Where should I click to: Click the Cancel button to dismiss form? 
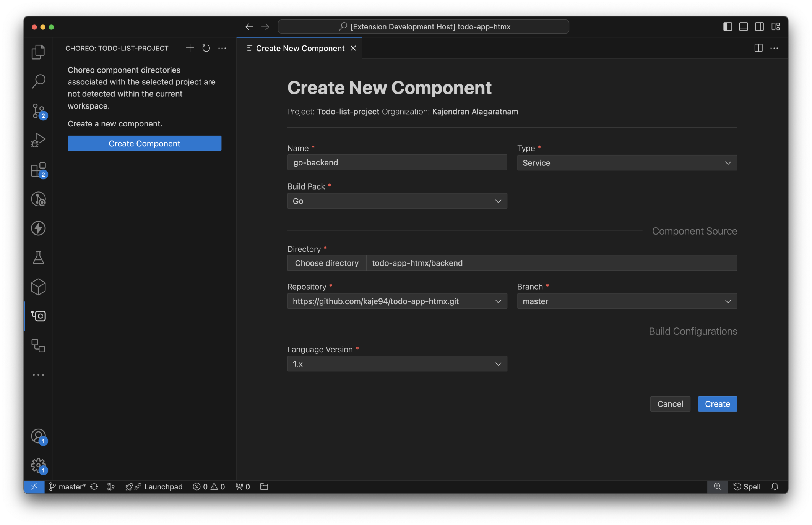point(670,404)
